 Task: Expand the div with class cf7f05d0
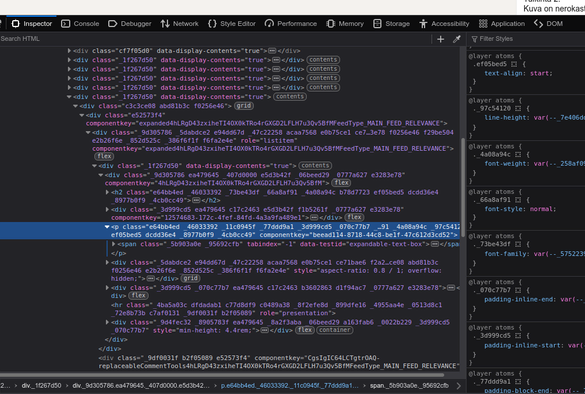(69, 50)
